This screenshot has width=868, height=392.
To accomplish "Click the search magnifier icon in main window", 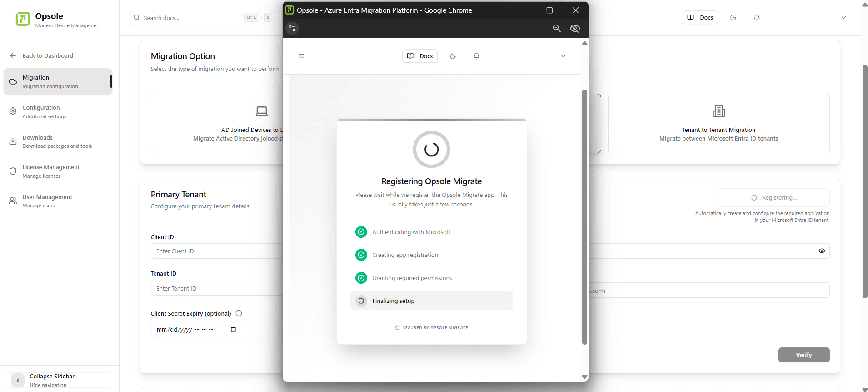I will pyautogui.click(x=137, y=18).
